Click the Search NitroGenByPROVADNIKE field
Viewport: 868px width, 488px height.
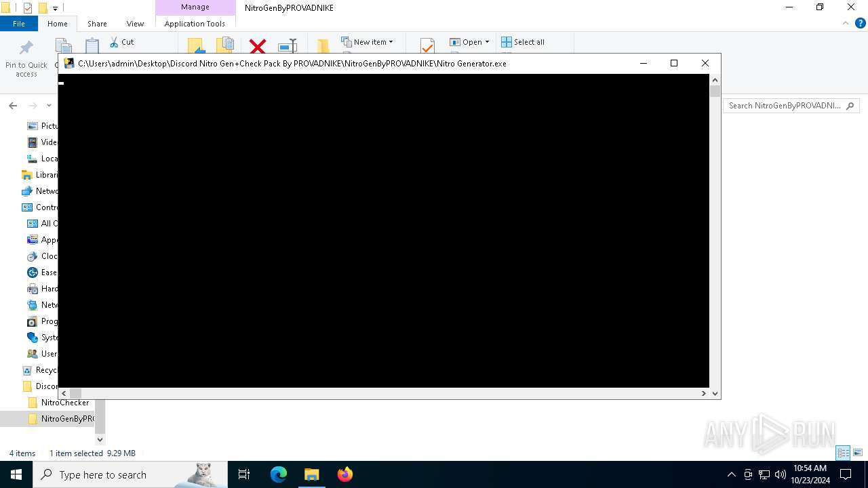pos(791,106)
